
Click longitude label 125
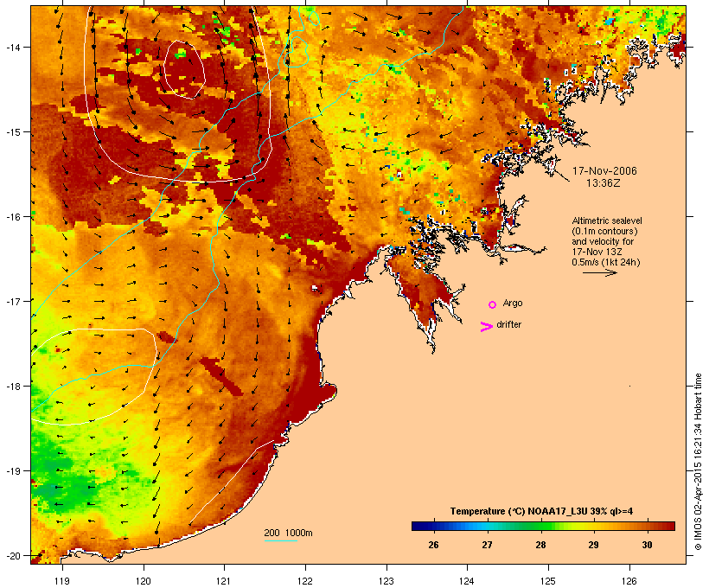[548, 581]
